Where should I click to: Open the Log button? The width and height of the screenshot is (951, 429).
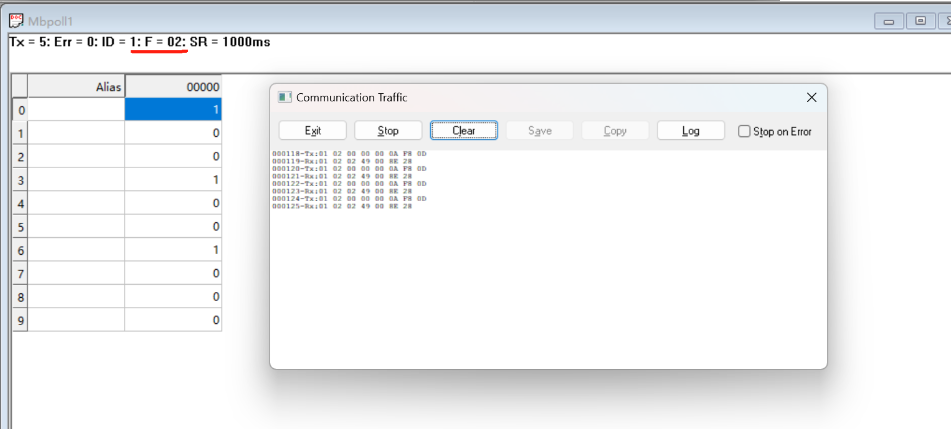click(691, 130)
